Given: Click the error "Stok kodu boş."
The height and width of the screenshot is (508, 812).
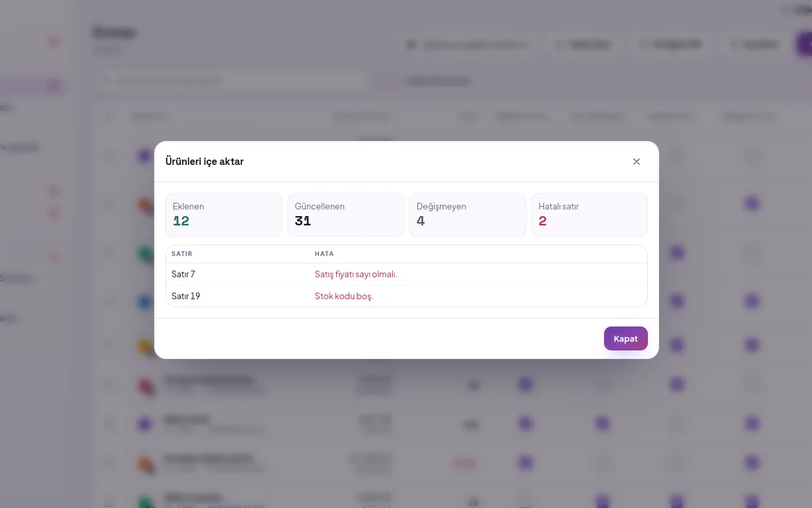Looking at the screenshot, I should [x=344, y=296].
